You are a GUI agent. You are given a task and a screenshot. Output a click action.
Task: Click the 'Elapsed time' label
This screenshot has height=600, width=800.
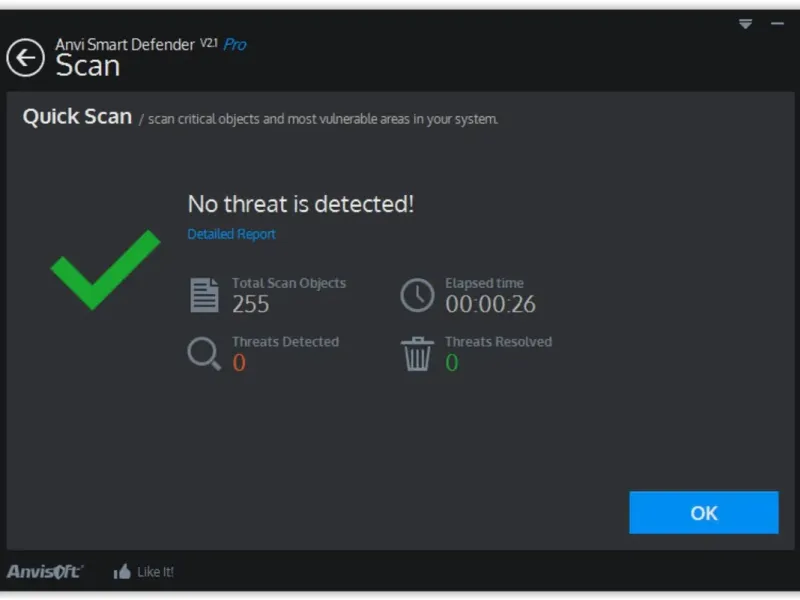(484, 283)
